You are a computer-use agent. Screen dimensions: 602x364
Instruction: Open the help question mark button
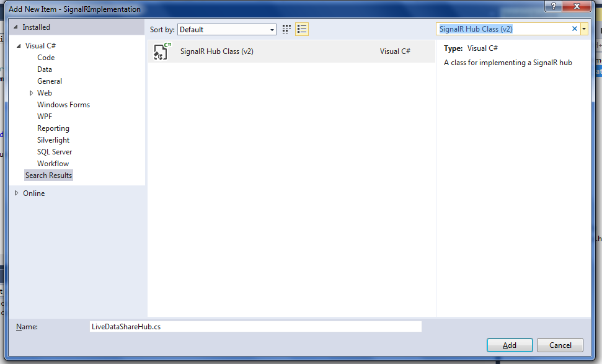tap(553, 6)
